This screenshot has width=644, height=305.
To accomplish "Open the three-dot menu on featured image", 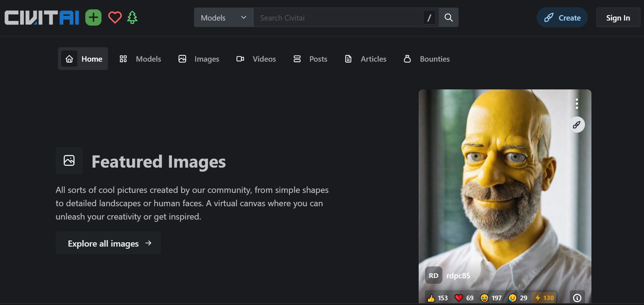I will (577, 104).
